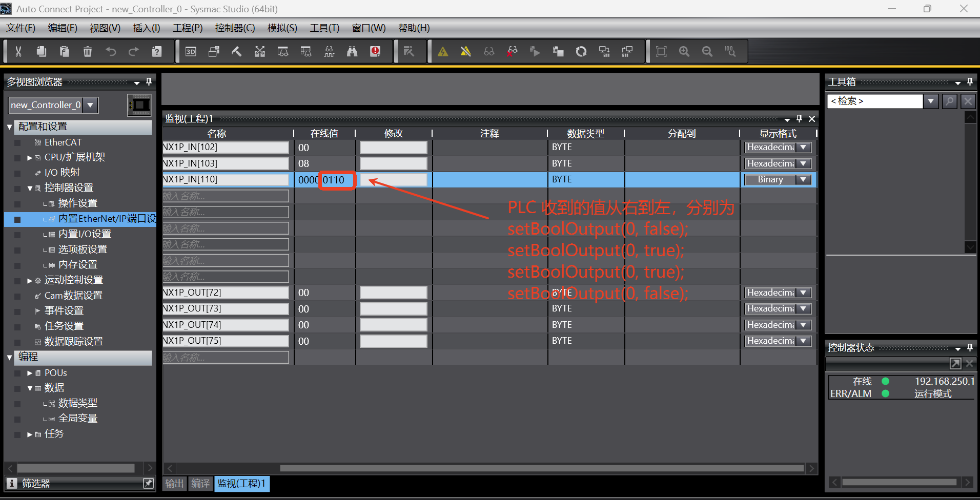Click the Build hammer icon

[237, 51]
